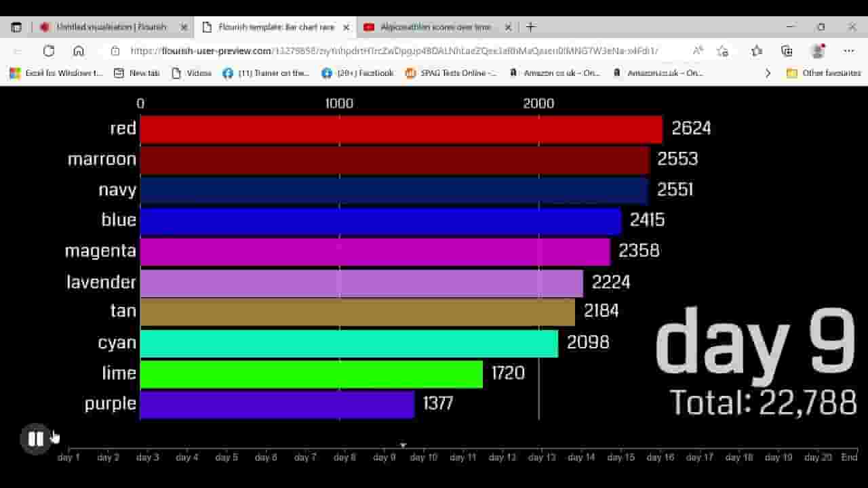Click the address bar URL field

[x=393, y=51]
